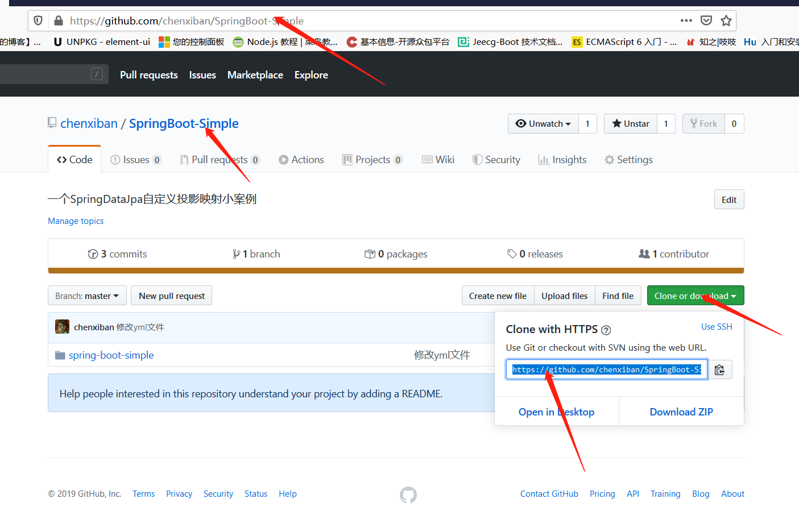Switch to the Pull requests tab

click(220, 160)
